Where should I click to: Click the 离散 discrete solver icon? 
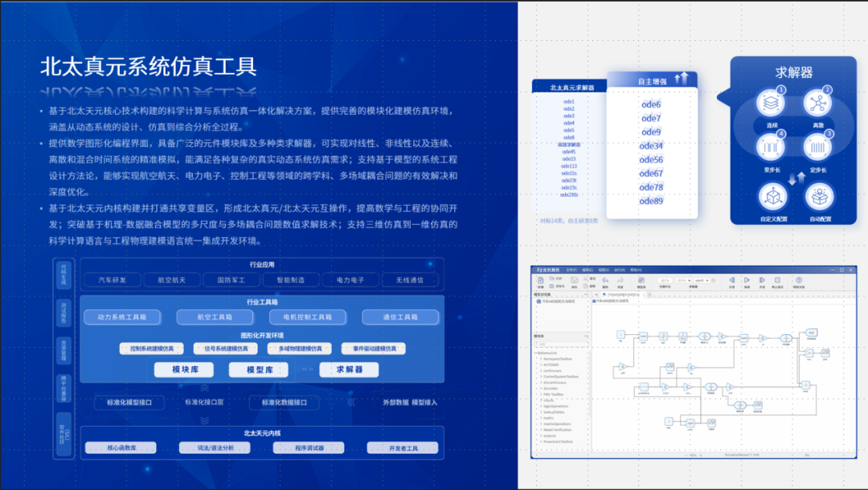coord(817,104)
